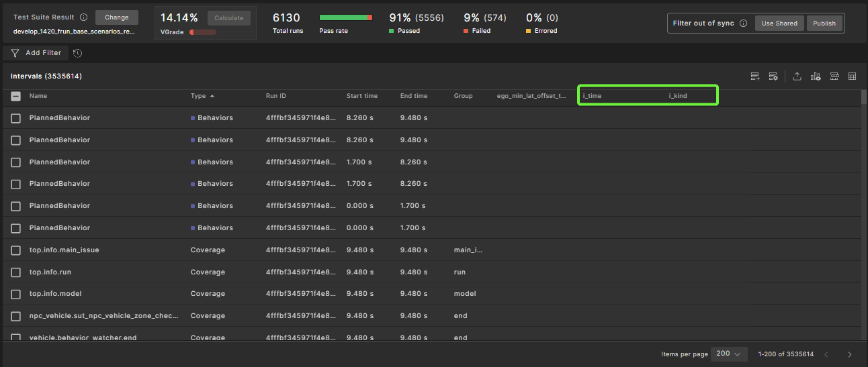The width and height of the screenshot is (868, 367).
Task: Click the export upload icon
Action: (797, 76)
